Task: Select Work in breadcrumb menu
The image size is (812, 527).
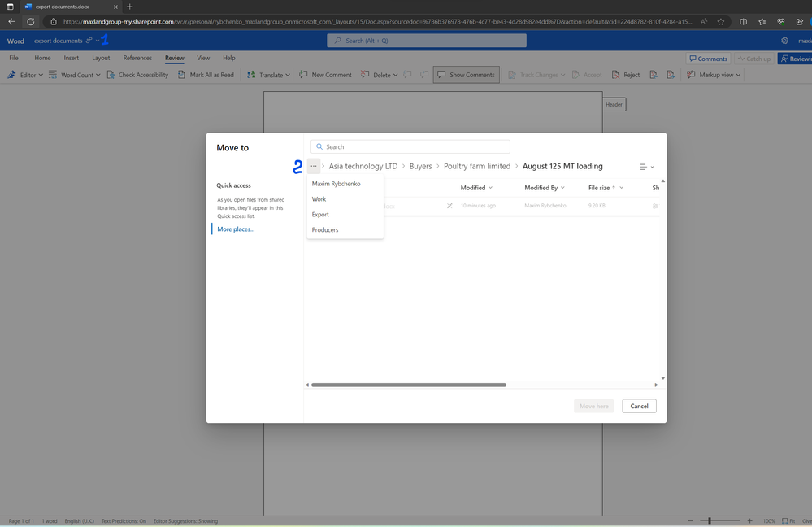Action: tap(345, 199)
